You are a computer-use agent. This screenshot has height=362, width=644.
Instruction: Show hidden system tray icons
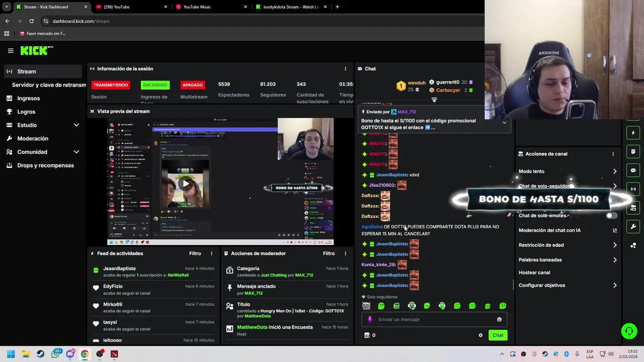[x=502, y=354]
